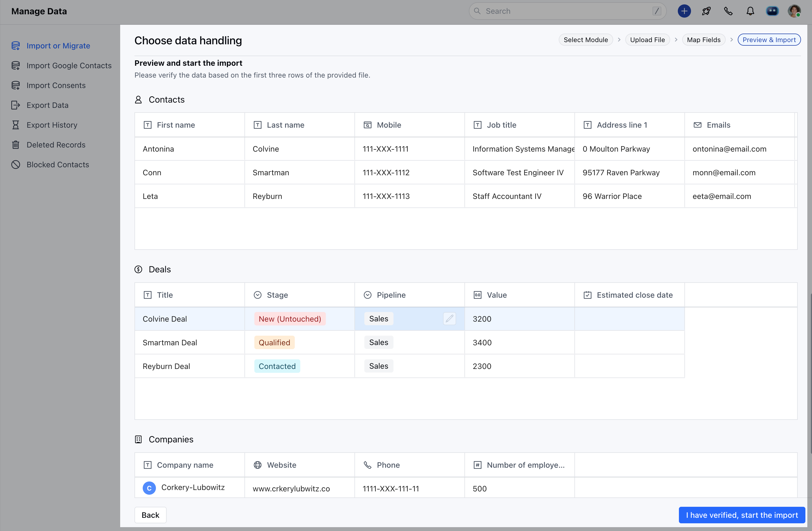The height and width of the screenshot is (531, 812).
Task: Select the Contacted stage tag for Reyburn Deal
Action: [277, 366]
